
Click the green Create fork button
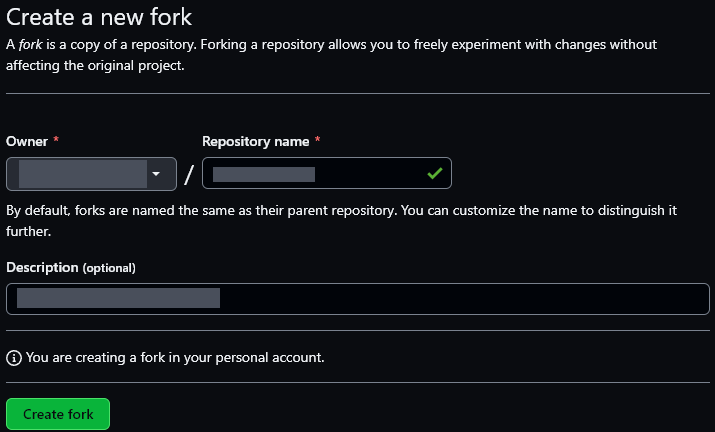tap(58, 414)
